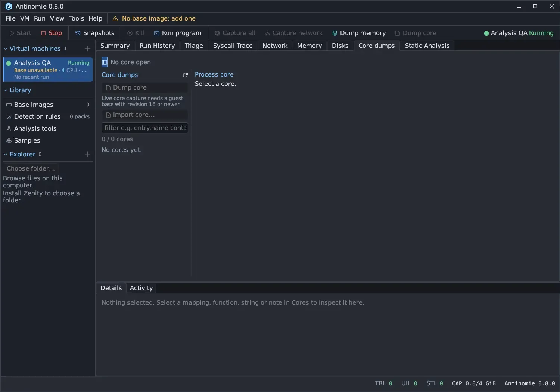
Task: Click the 'No base image: add one' link
Action: tap(159, 18)
